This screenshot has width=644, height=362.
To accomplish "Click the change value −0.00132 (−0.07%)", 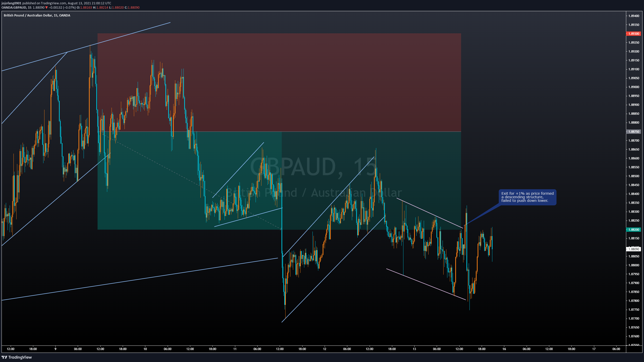I will pyautogui.click(x=62, y=8).
